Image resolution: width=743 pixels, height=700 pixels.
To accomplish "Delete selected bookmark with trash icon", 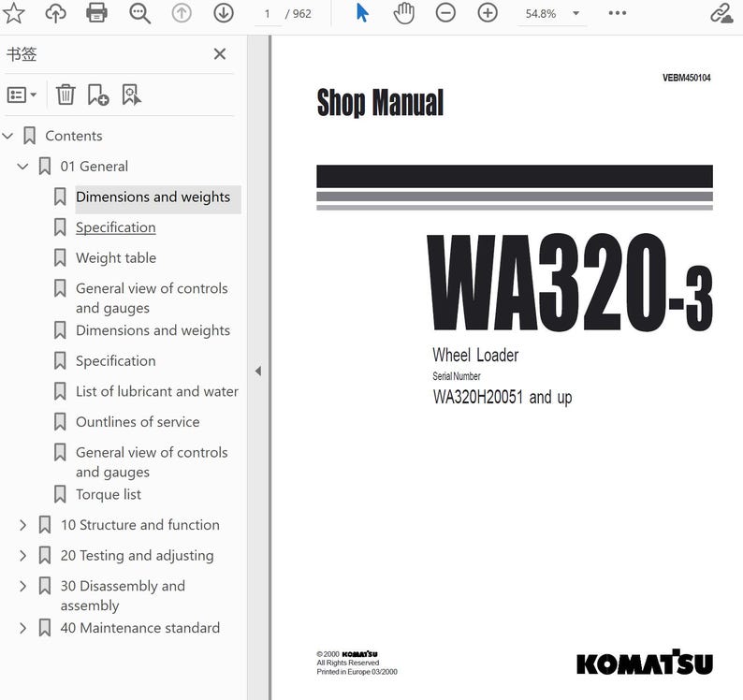I will coord(66,95).
